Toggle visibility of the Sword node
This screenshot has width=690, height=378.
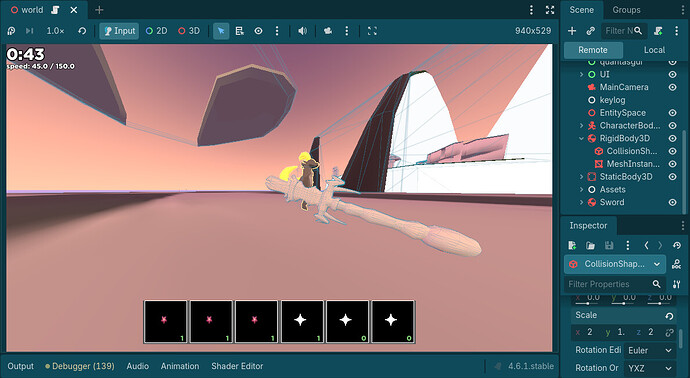(x=672, y=202)
